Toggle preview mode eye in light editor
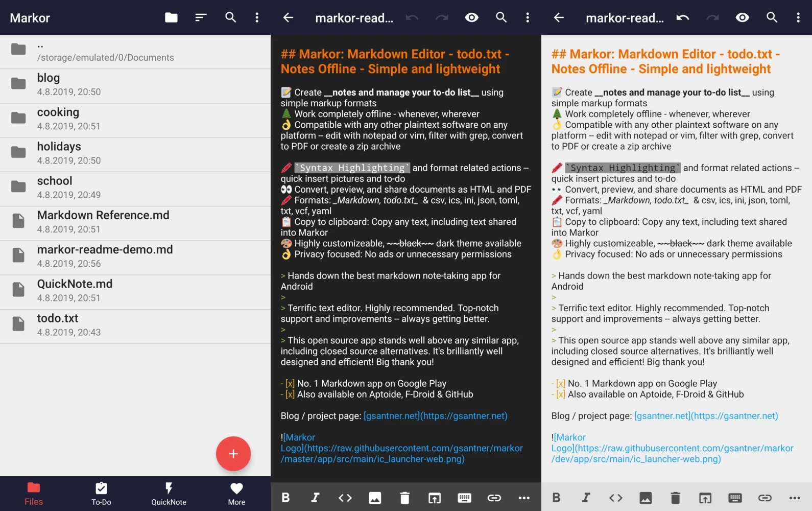This screenshot has height=511, width=812. [x=743, y=18]
